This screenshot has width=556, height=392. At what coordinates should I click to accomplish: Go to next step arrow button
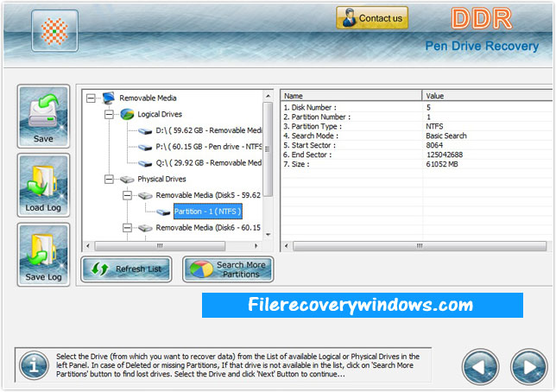pos(528,367)
